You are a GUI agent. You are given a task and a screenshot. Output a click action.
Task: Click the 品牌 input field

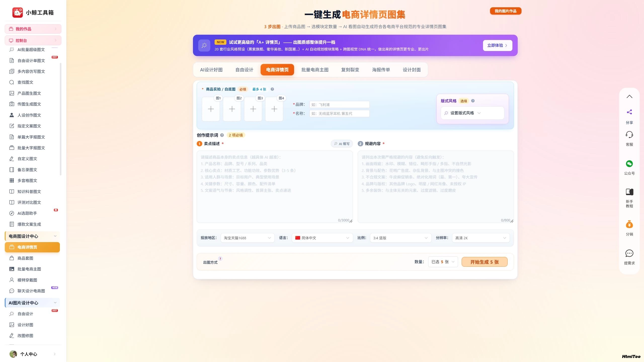click(339, 105)
